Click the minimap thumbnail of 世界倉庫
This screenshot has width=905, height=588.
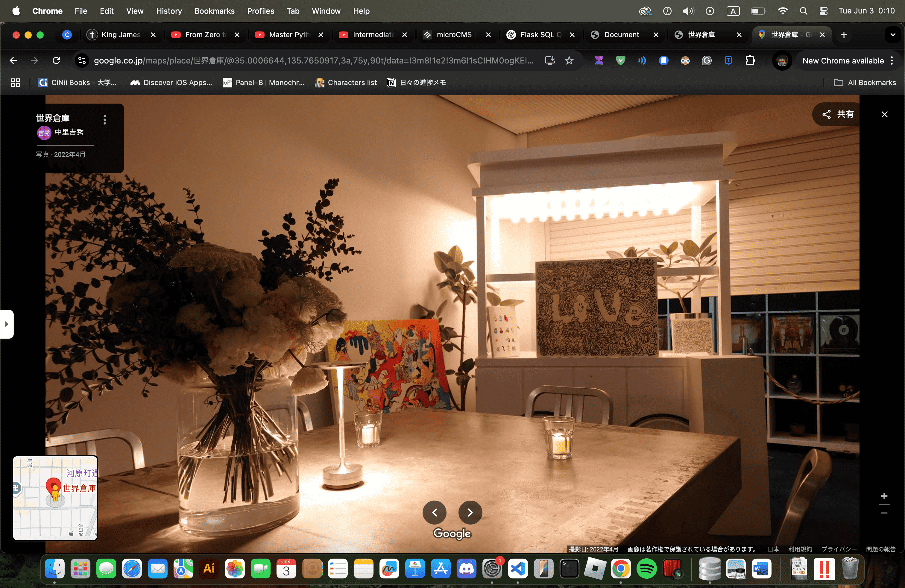[x=56, y=498]
